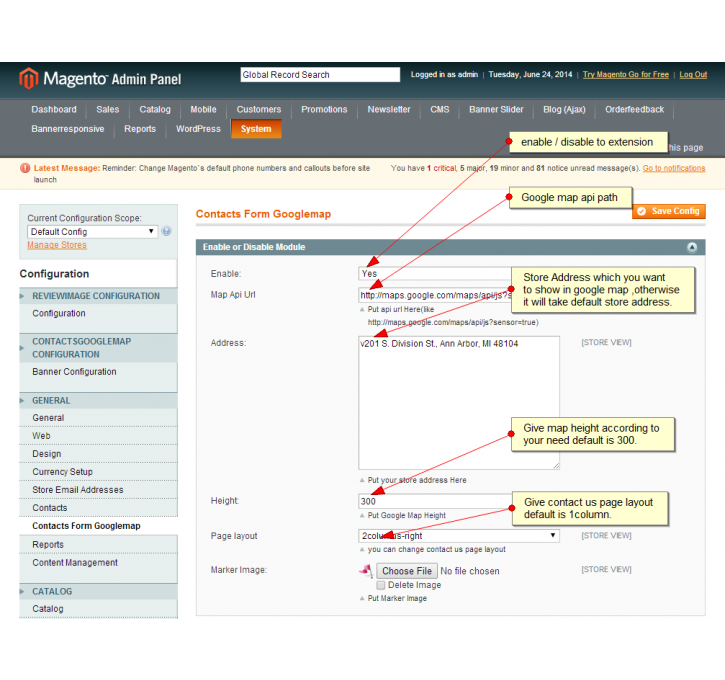
Task: Open the General sidebar item
Action: [x=49, y=418]
